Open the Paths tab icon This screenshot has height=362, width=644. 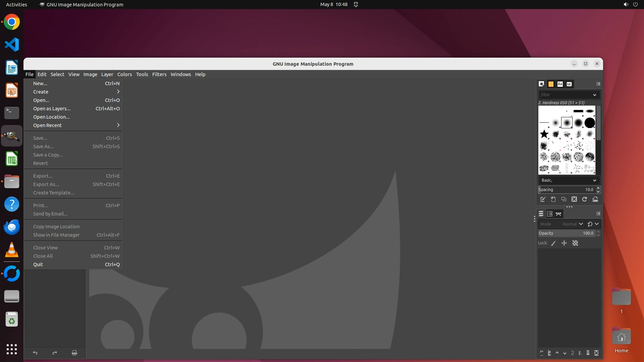pyautogui.click(x=558, y=214)
